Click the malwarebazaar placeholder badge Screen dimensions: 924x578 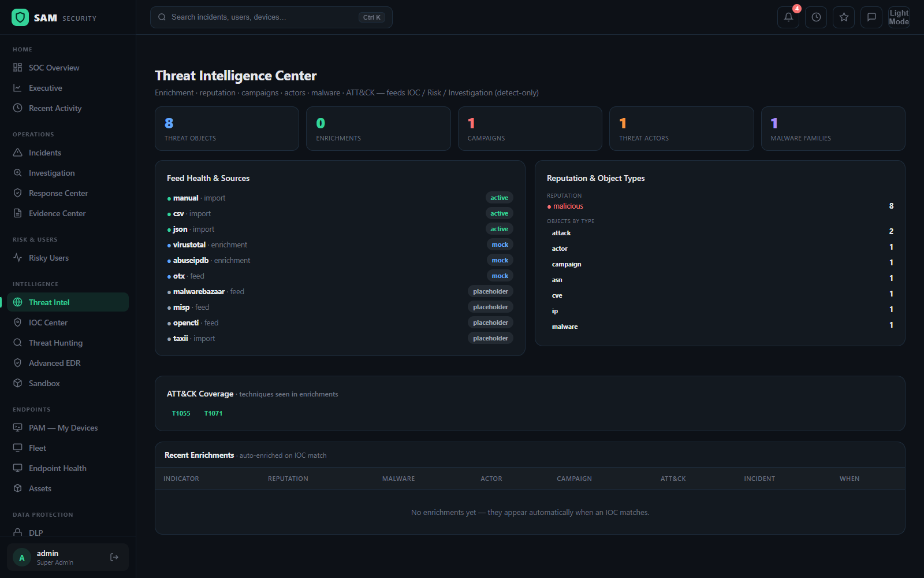click(x=490, y=291)
